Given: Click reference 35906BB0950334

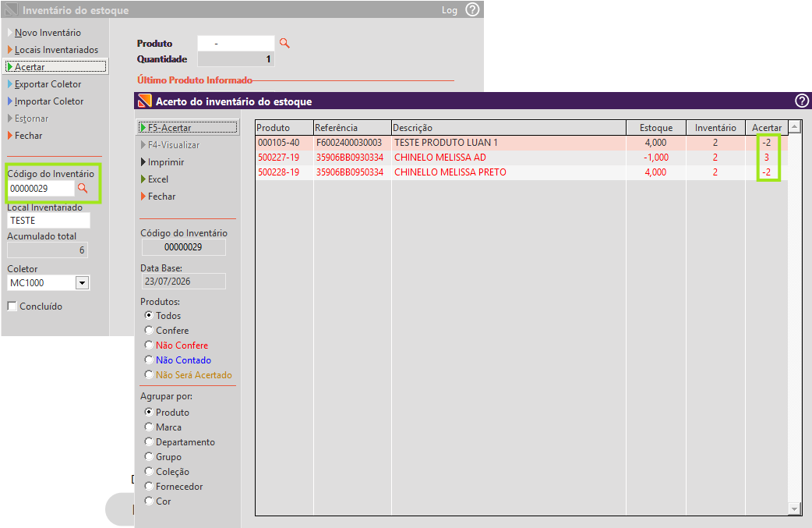Looking at the screenshot, I should point(350,172).
